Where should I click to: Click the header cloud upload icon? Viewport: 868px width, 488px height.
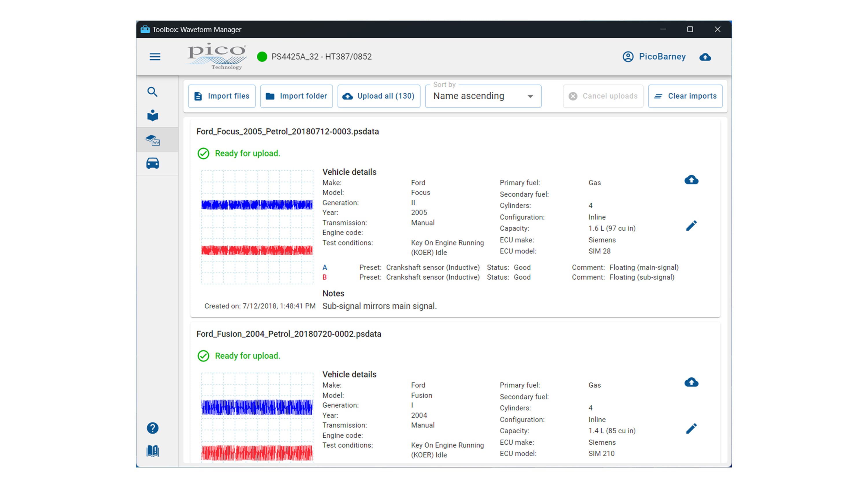point(705,57)
